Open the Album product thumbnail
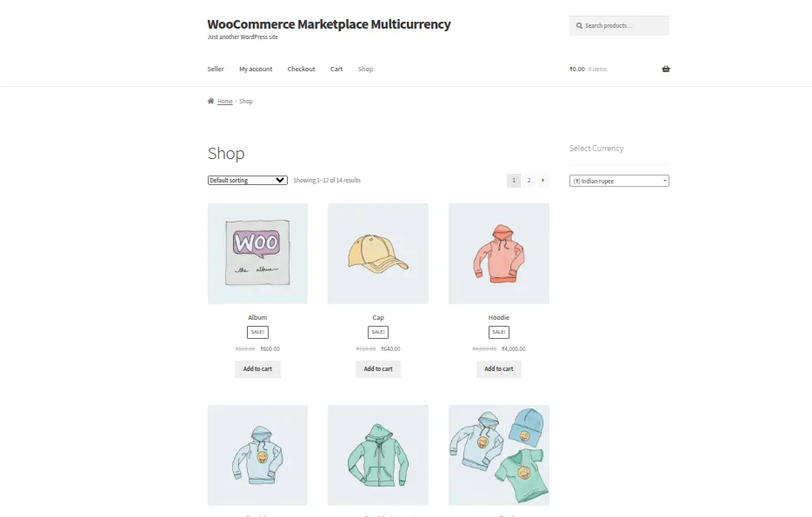Image resolution: width=812 pixels, height=517 pixels. (257, 253)
